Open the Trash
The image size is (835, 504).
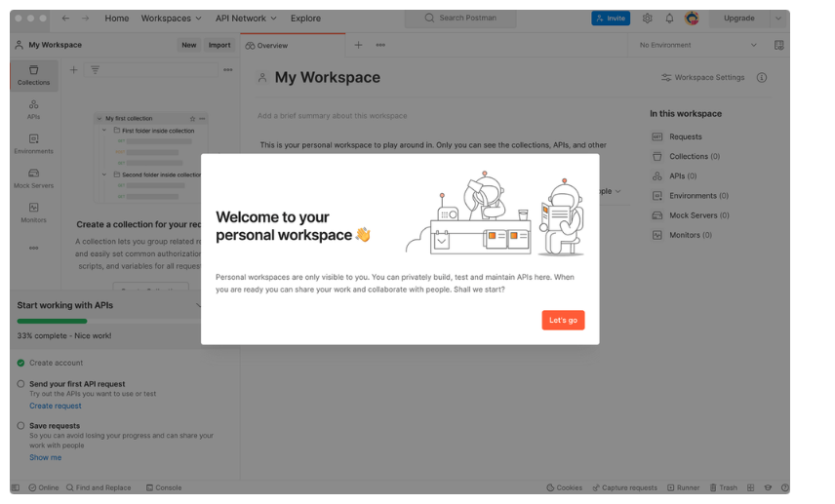point(723,487)
